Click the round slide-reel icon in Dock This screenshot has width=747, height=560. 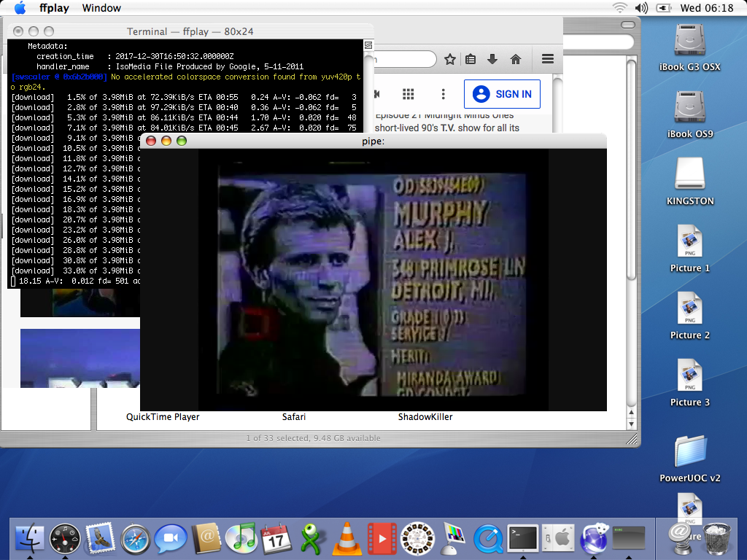click(x=418, y=538)
